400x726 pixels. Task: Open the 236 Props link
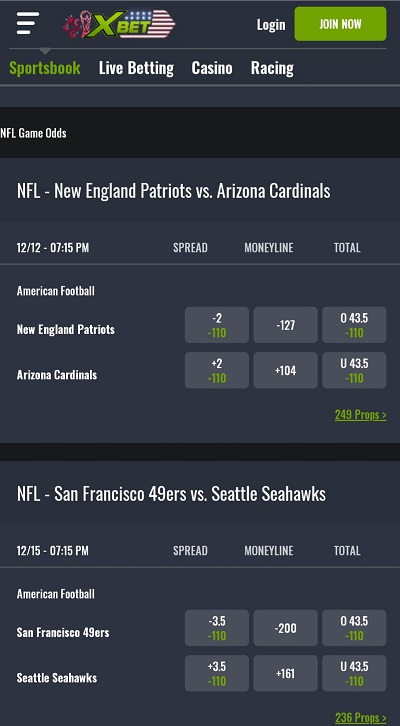tap(361, 718)
